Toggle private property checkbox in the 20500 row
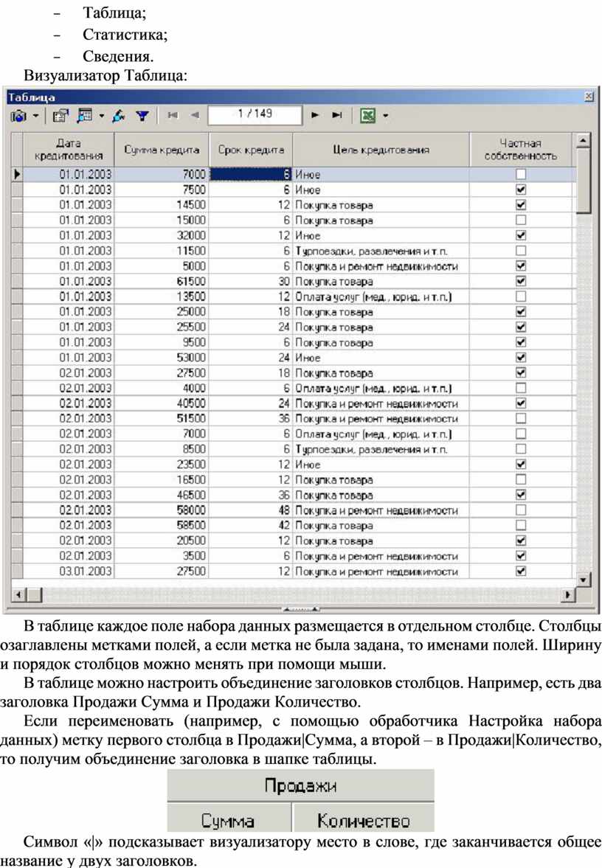 pyautogui.click(x=521, y=541)
